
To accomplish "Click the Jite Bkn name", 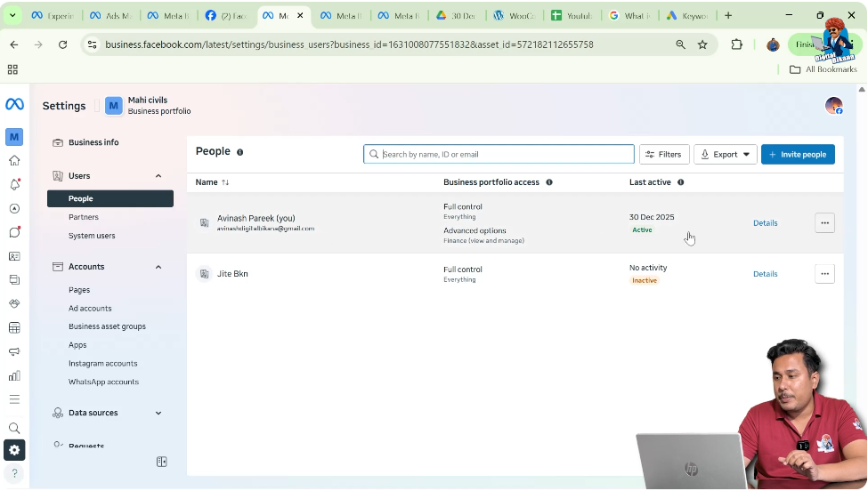I will (232, 274).
